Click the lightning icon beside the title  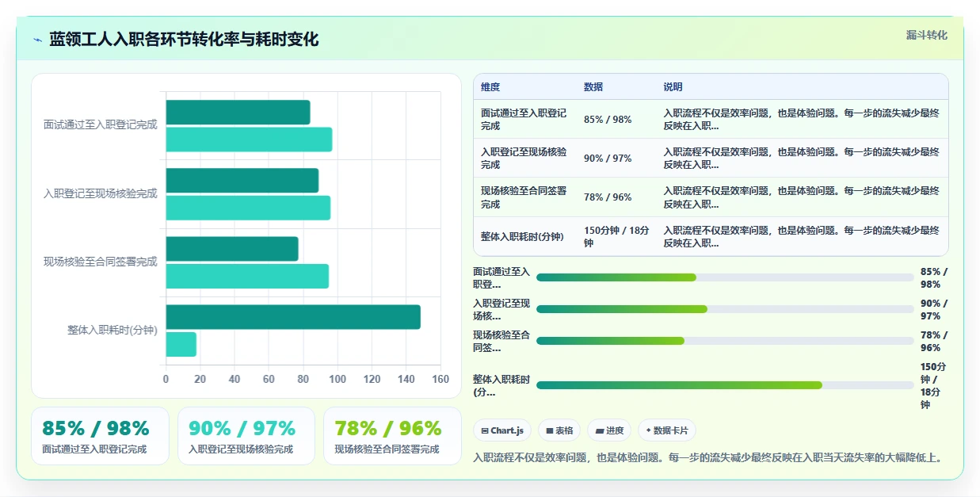(38, 40)
